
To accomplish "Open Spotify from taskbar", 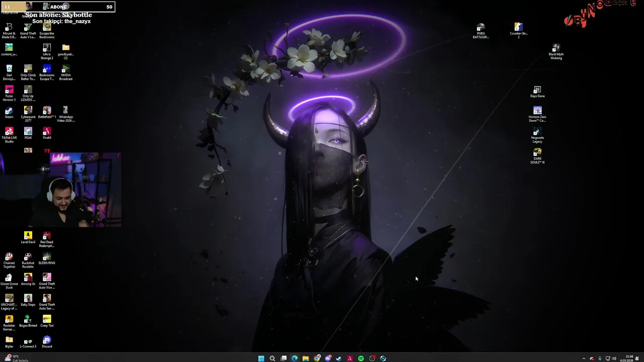I will point(361,358).
